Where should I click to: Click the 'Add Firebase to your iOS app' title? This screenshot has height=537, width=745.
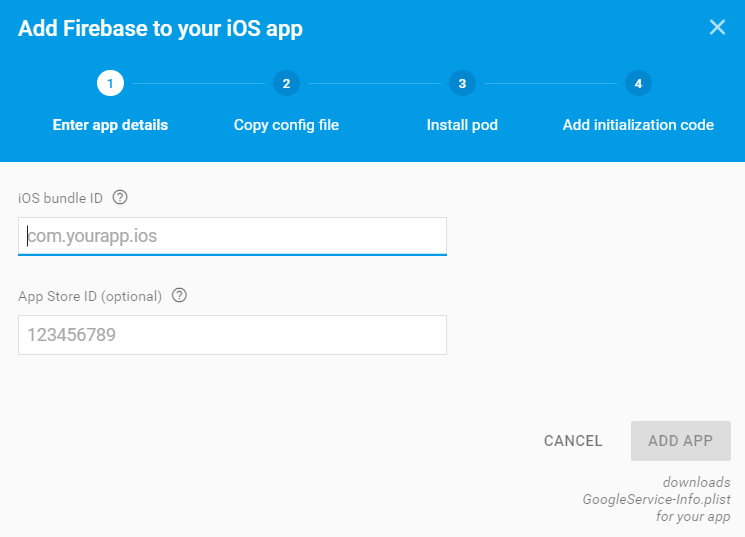[x=160, y=29]
